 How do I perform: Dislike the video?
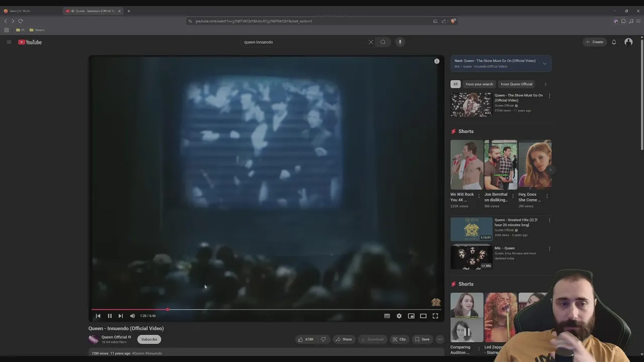[324, 339]
